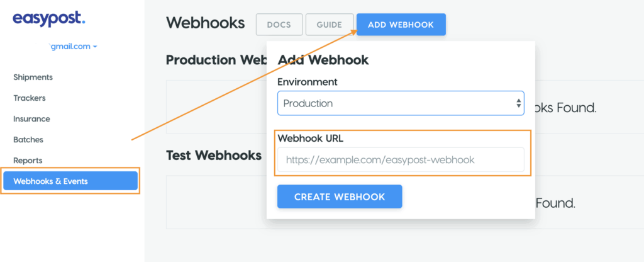Open the Reports section
644x262 pixels.
tap(28, 161)
